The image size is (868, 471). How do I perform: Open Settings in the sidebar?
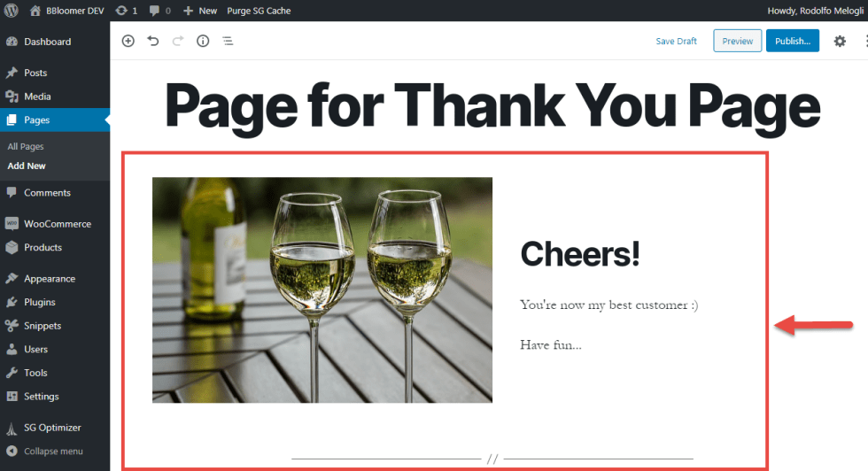click(41, 397)
